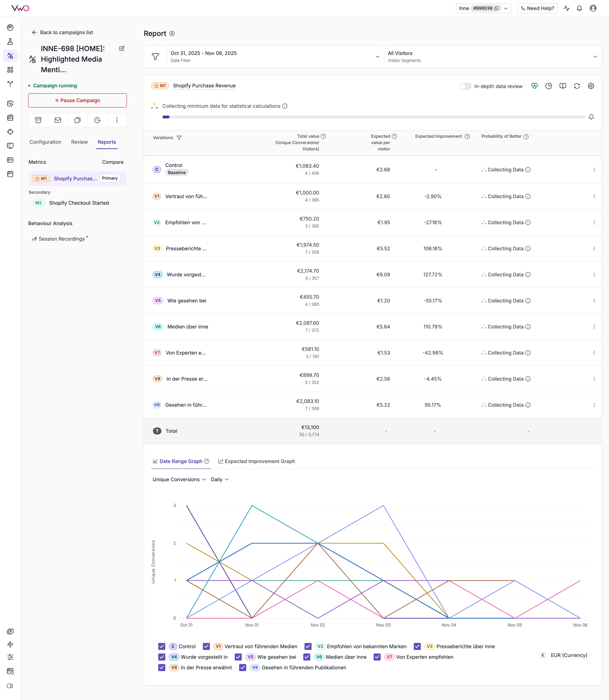Enable In-depth data review toggle
This screenshot has height=700, width=609.
pyautogui.click(x=465, y=86)
